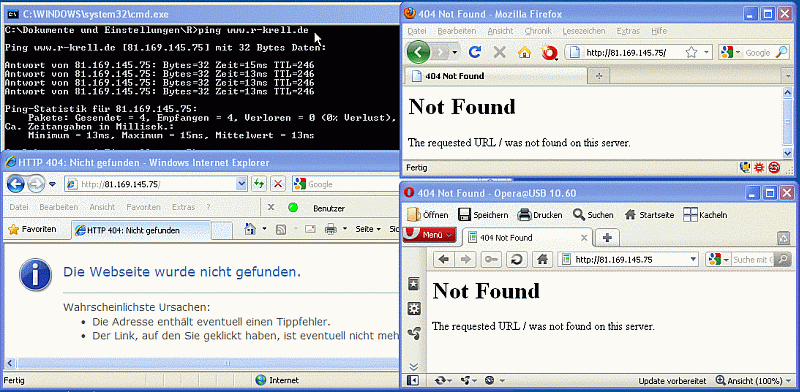Refresh page in Internet Explorer

point(258,184)
